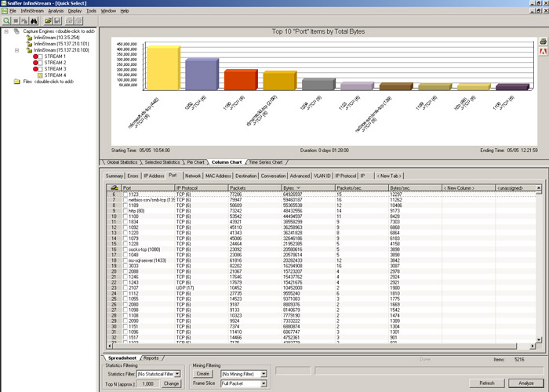Click the Capture Engines server icon
This screenshot has height=392, width=549.
(16, 31)
